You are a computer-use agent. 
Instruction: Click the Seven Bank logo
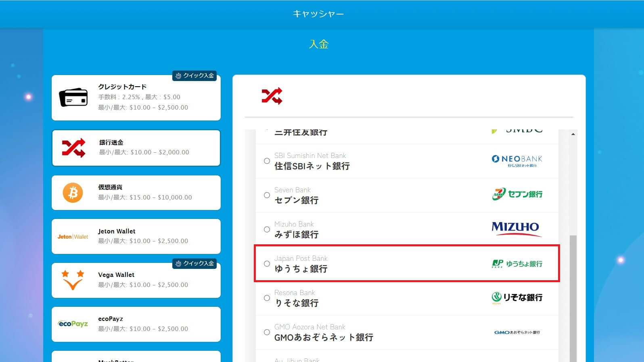tap(517, 194)
